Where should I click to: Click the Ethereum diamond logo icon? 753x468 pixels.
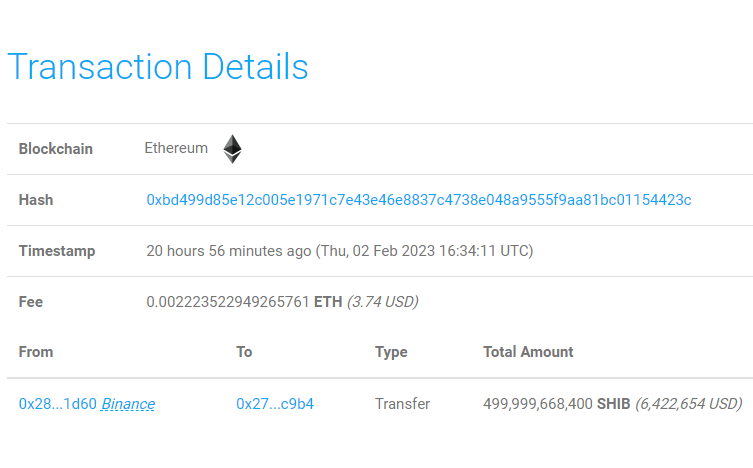coord(232,149)
